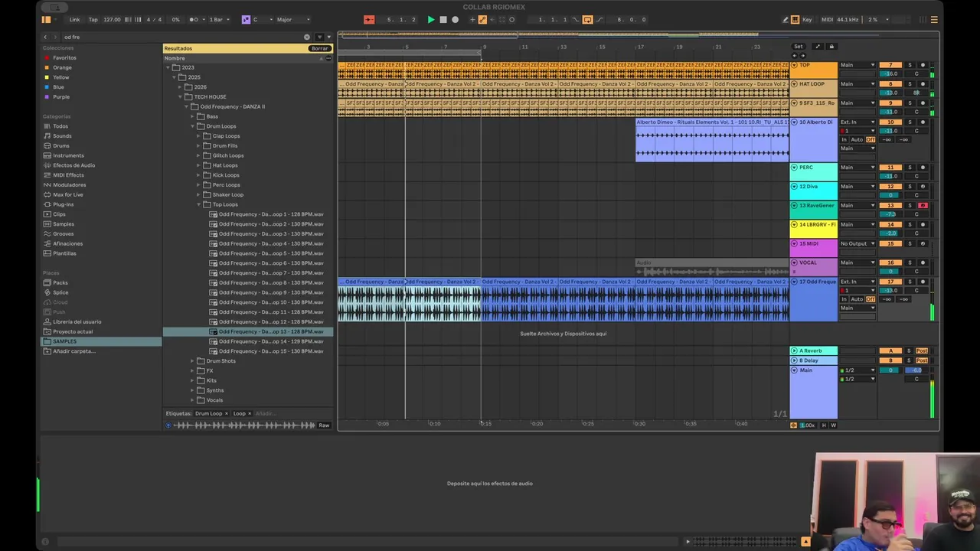980x551 pixels.
Task: Select the Orange collection
Action: [62, 67]
